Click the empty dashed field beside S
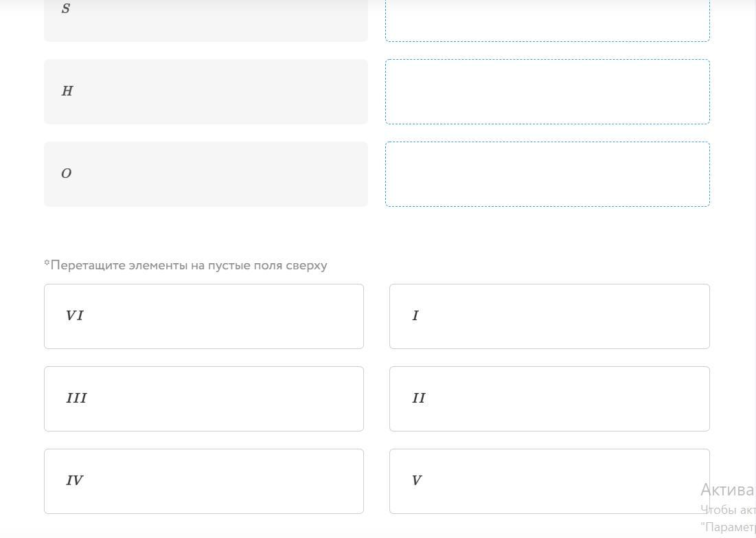This screenshot has height=538, width=756. coord(547,19)
